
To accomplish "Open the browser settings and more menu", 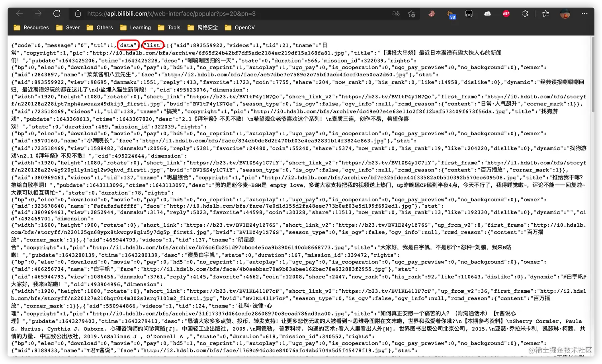I will [x=584, y=14].
